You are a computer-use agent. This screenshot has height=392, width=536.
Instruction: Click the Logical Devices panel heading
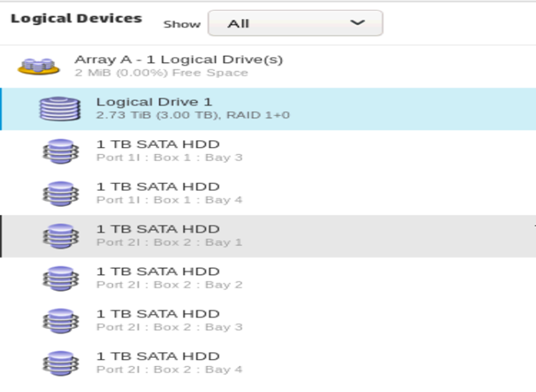76,19
